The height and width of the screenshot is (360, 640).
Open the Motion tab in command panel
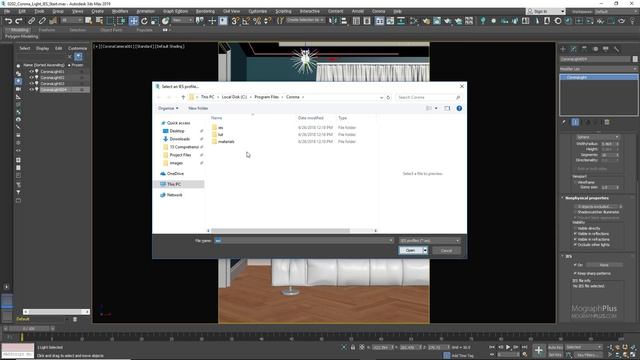coord(595,49)
